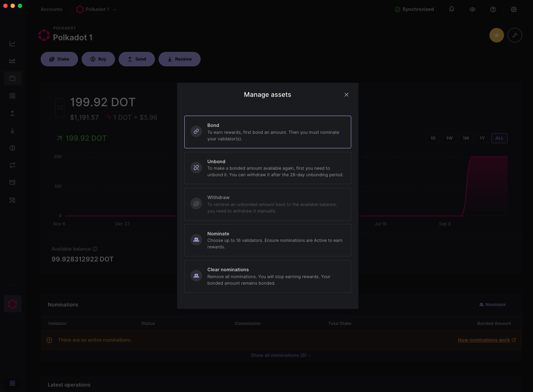Click the Bonded Amount column header
Viewport: 533px width, 392px height.
tap(494, 323)
